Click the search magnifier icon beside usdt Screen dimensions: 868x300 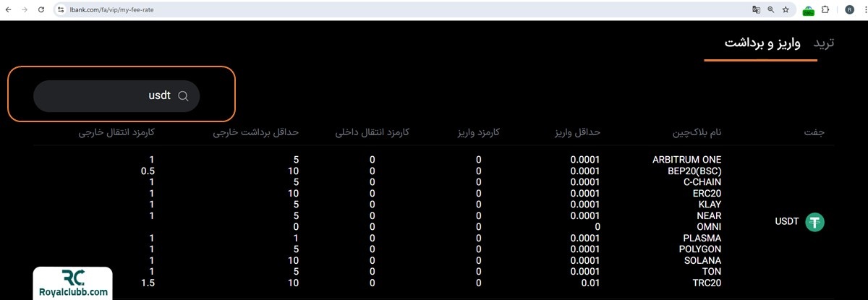(183, 96)
